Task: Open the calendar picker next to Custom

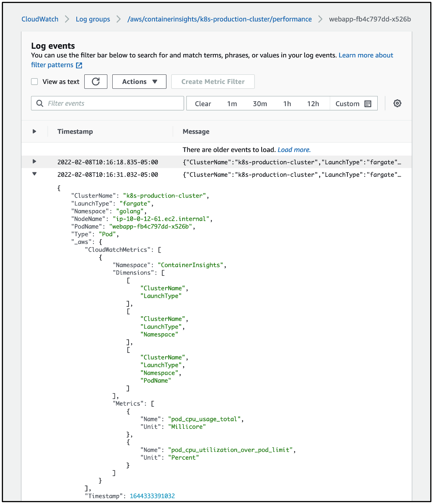Action: 367,103
